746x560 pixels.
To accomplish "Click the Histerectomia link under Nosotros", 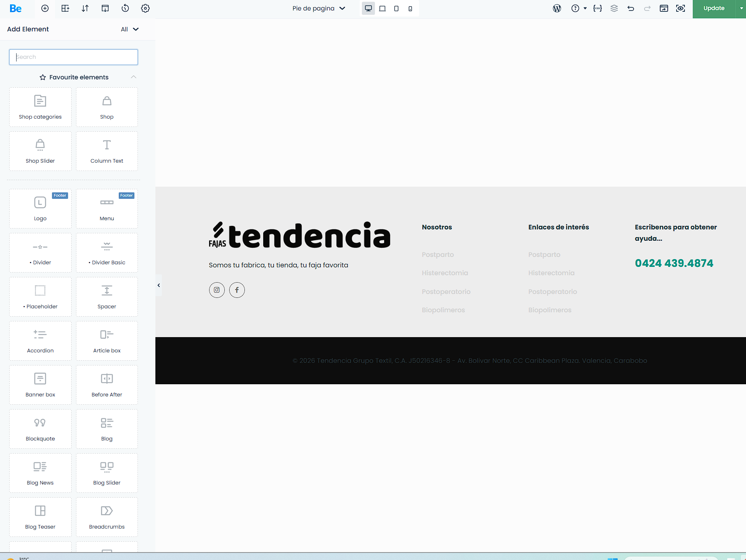I will [x=445, y=273].
